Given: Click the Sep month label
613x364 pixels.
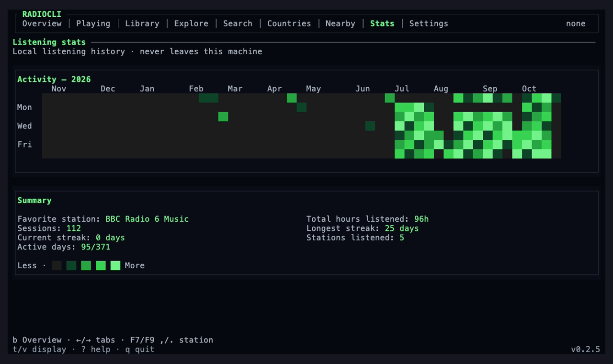Looking at the screenshot, I should [490, 89].
